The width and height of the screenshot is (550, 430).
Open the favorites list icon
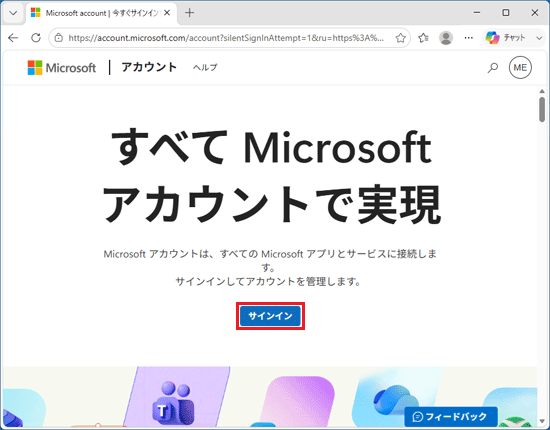[x=423, y=38]
